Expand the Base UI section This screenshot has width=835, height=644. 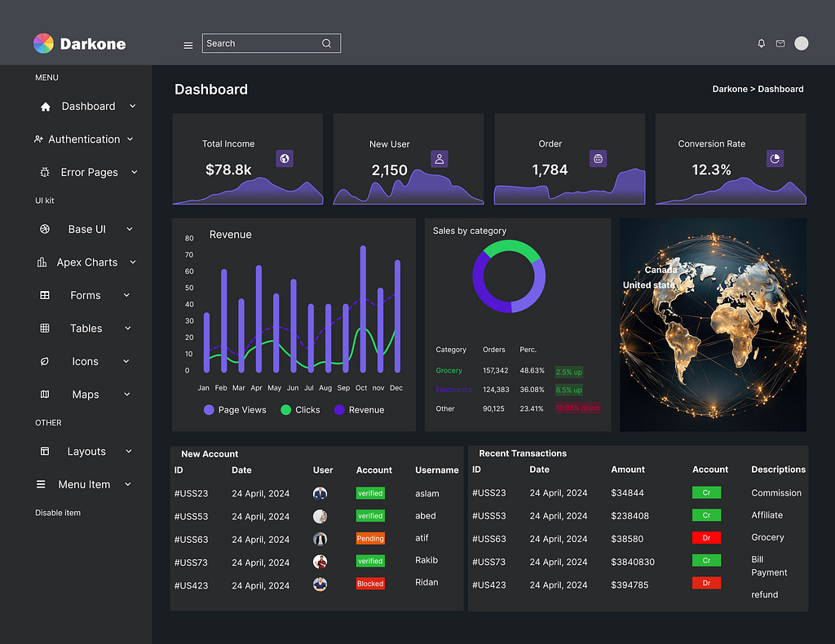[x=86, y=229]
